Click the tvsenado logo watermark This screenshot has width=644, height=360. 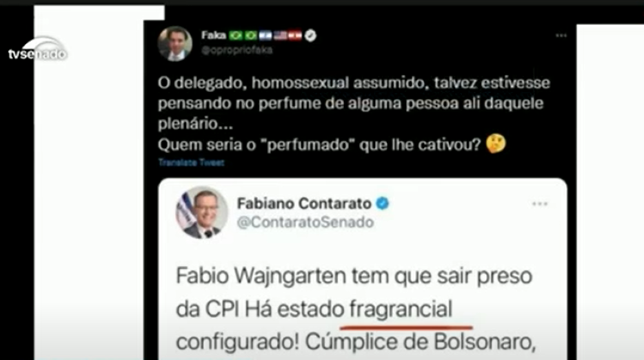click(38, 50)
